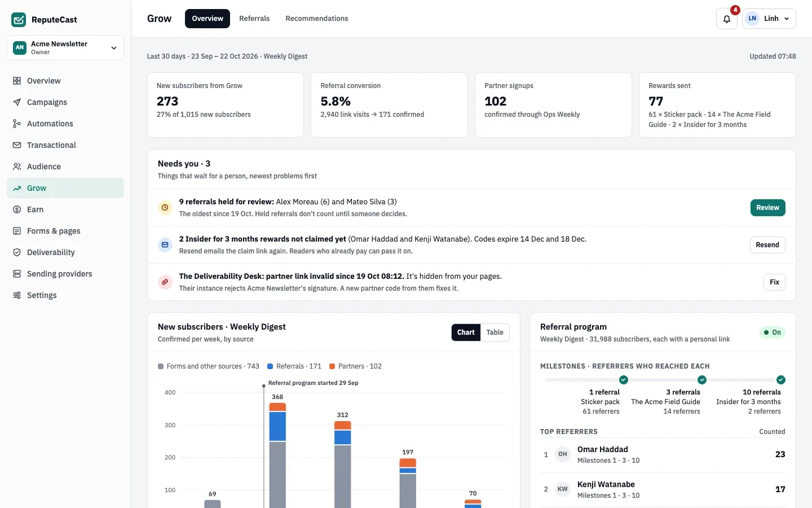Click Review for held referrals
Screen dimensions: 812x508
pos(767,208)
